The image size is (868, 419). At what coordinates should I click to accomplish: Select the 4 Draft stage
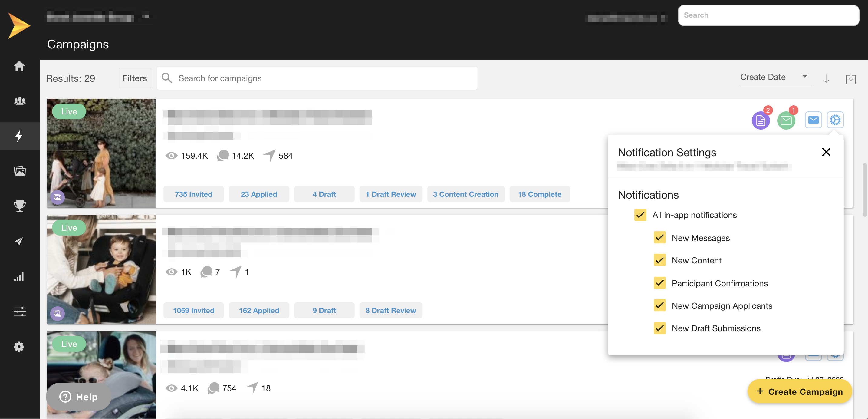pos(324,194)
